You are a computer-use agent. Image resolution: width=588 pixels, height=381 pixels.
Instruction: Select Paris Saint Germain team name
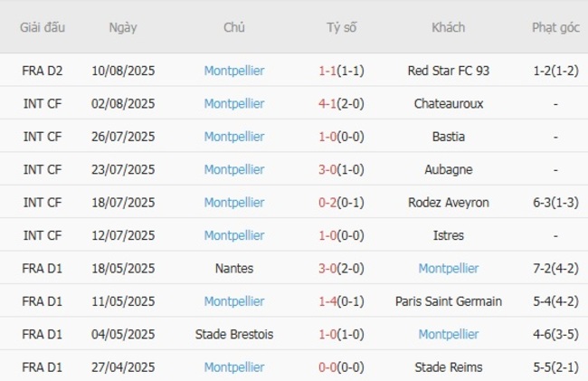(449, 301)
